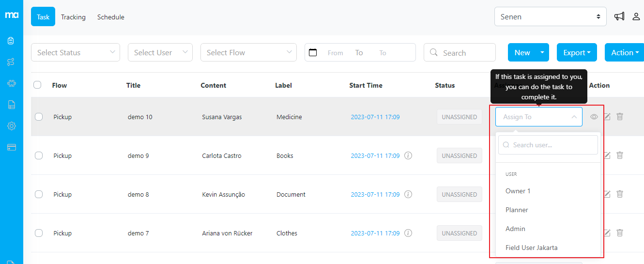Click the clipboard task icon in sidebar
This screenshot has height=264, width=644.
(11, 41)
